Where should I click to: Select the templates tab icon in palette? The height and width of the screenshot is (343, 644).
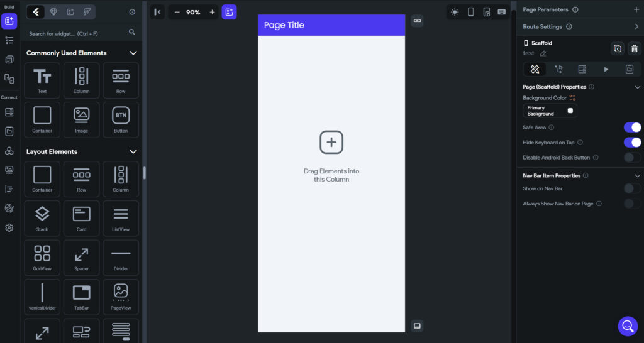tap(70, 12)
